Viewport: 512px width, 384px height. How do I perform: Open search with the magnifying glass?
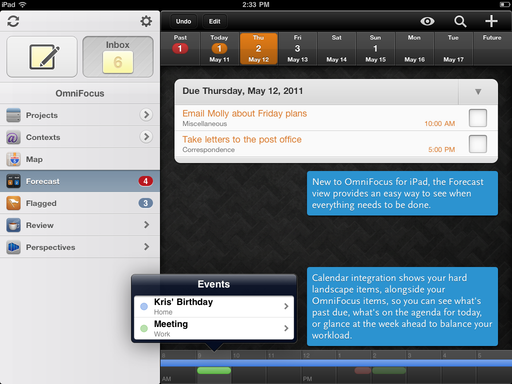coord(460,21)
